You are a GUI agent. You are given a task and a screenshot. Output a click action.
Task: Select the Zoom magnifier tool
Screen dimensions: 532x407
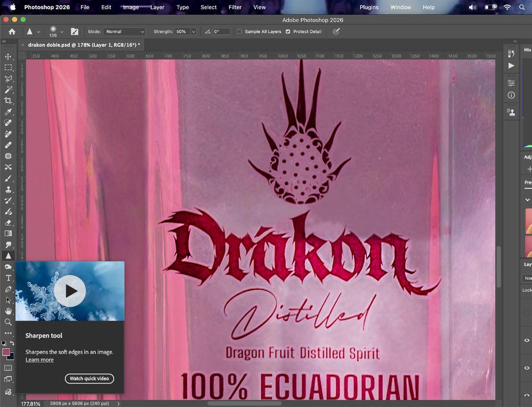[x=8, y=322]
